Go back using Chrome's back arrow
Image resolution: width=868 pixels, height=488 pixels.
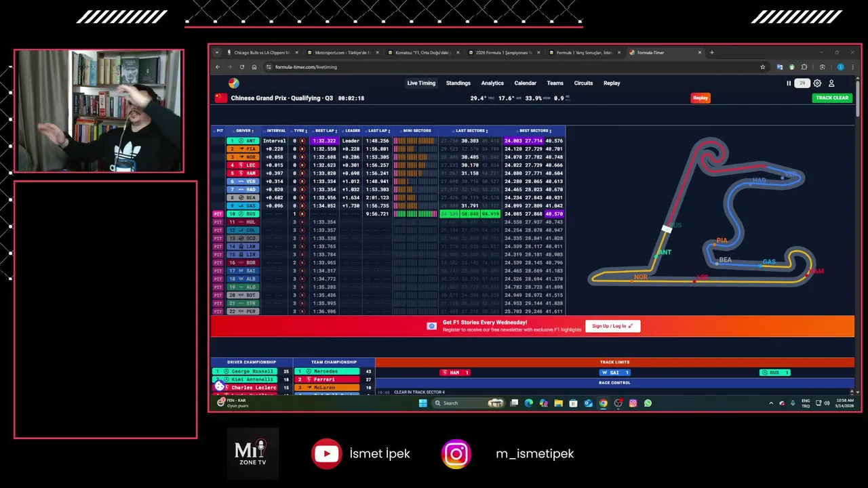tap(218, 67)
